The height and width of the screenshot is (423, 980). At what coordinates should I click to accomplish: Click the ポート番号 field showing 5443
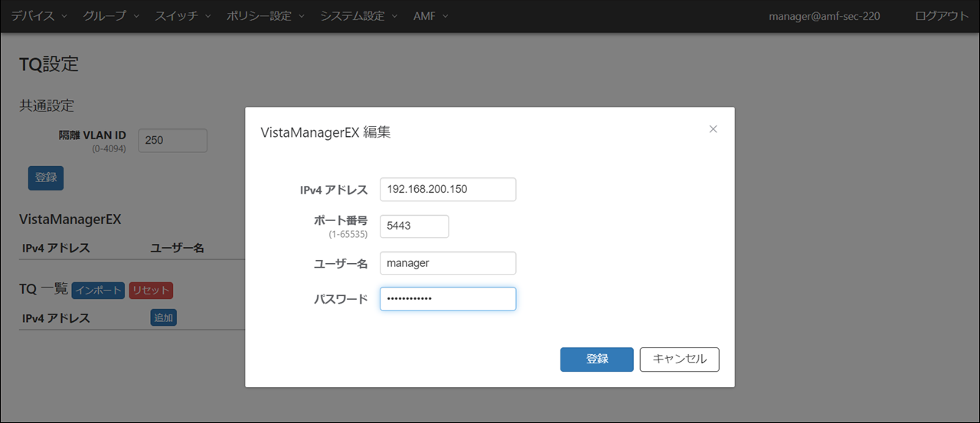pos(414,226)
